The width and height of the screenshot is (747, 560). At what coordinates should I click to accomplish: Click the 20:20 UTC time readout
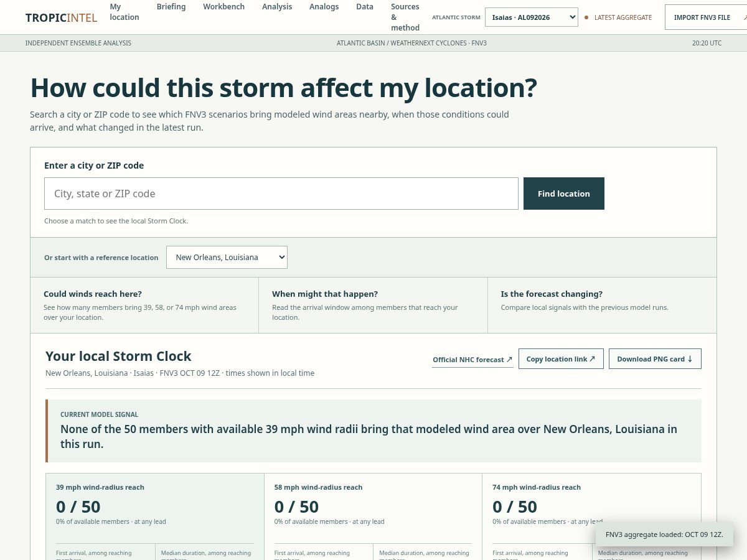click(x=707, y=43)
